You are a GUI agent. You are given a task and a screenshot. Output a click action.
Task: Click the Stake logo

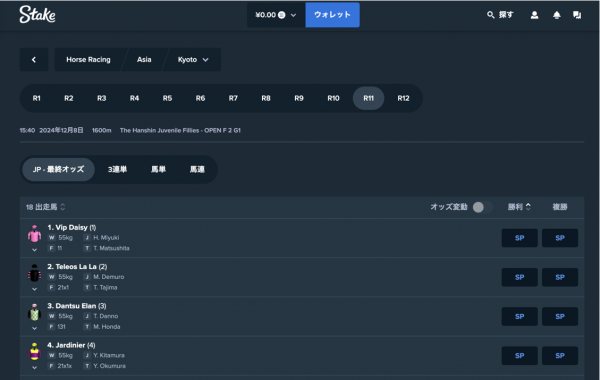tap(38, 15)
